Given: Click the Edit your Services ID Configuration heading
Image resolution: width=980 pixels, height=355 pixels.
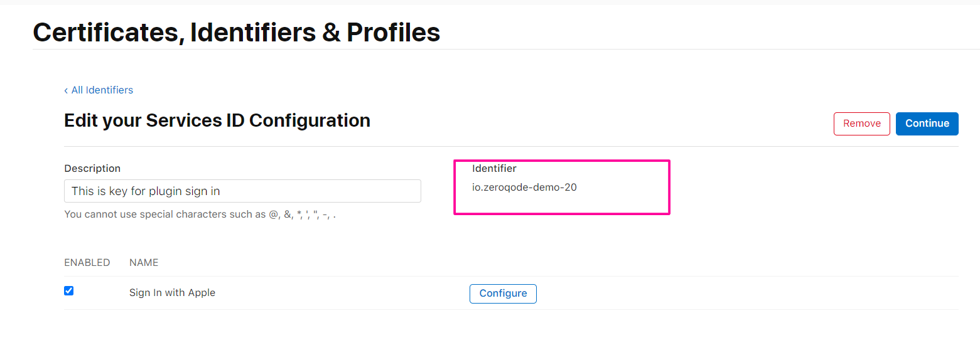Looking at the screenshot, I should tap(217, 120).
